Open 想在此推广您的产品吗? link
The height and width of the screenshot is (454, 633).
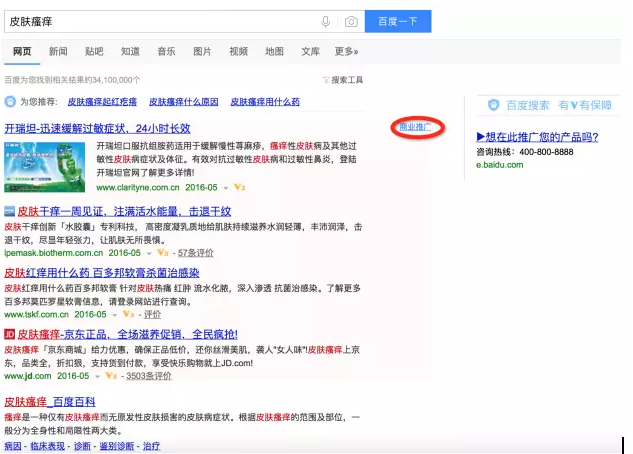[537, 137]
